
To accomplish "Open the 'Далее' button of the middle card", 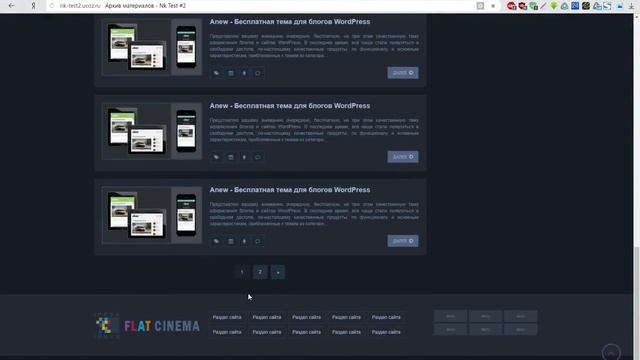I will pyautogui.click(x=403, y=157).
